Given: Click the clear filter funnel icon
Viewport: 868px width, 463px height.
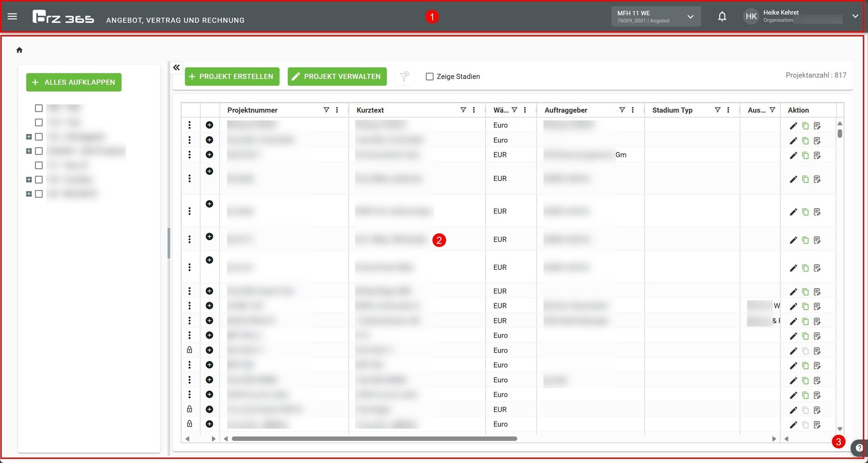Looking at the screenshot, I should [x=404, y=76].
